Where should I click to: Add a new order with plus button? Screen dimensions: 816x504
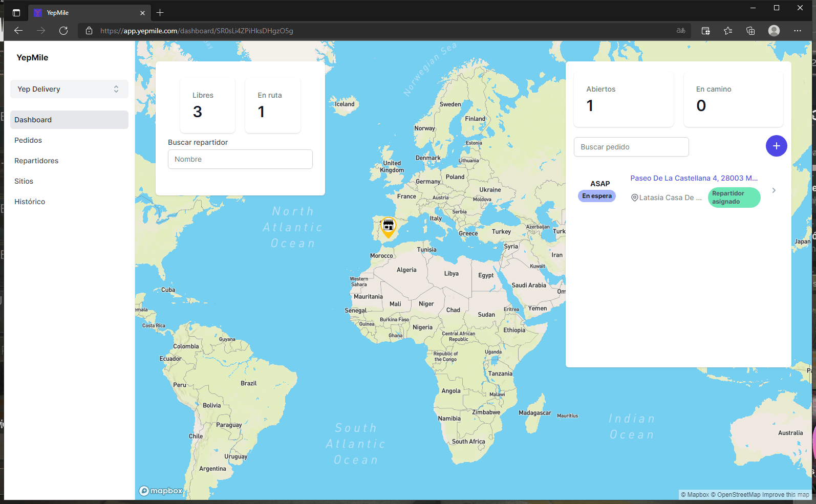point(776,146)
